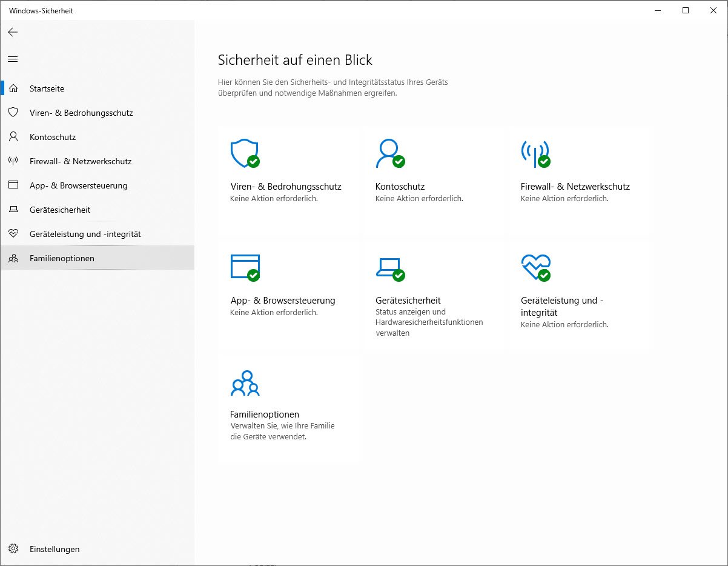Select Startseite in the sidebar
728x566 pixels.
[47, 88]
